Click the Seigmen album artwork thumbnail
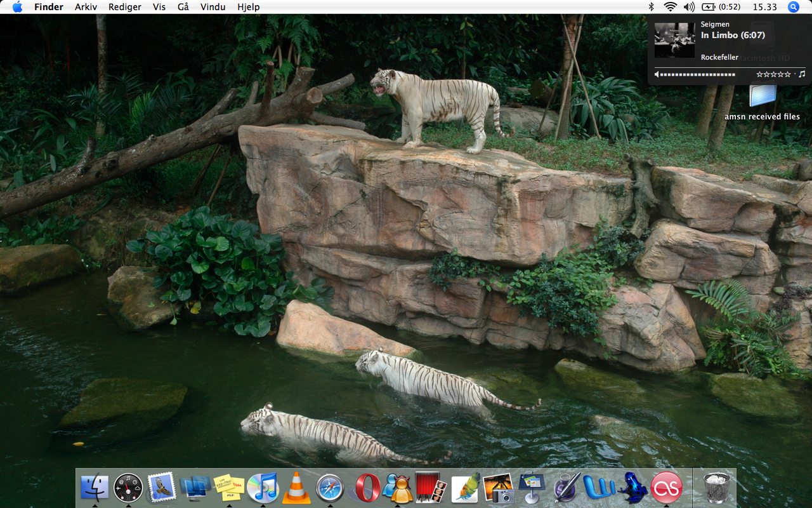Screen dimensions: 812x508 pyautogui.click(x=674, y=40)
